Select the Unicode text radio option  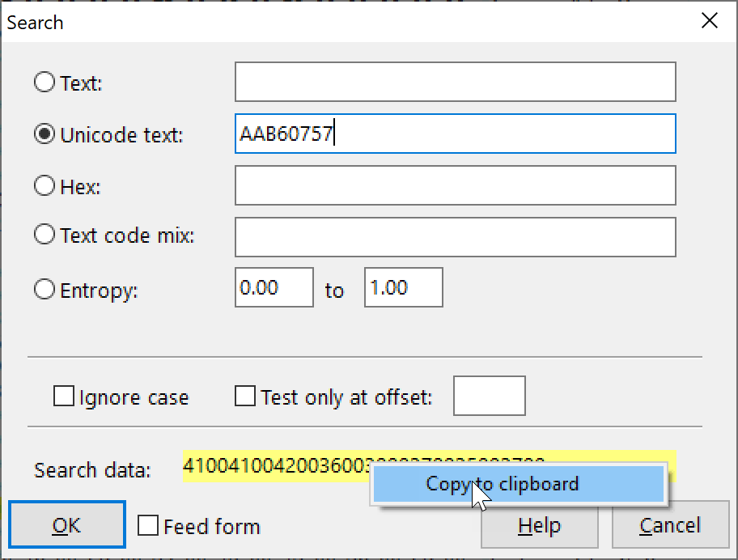point(45,134)
